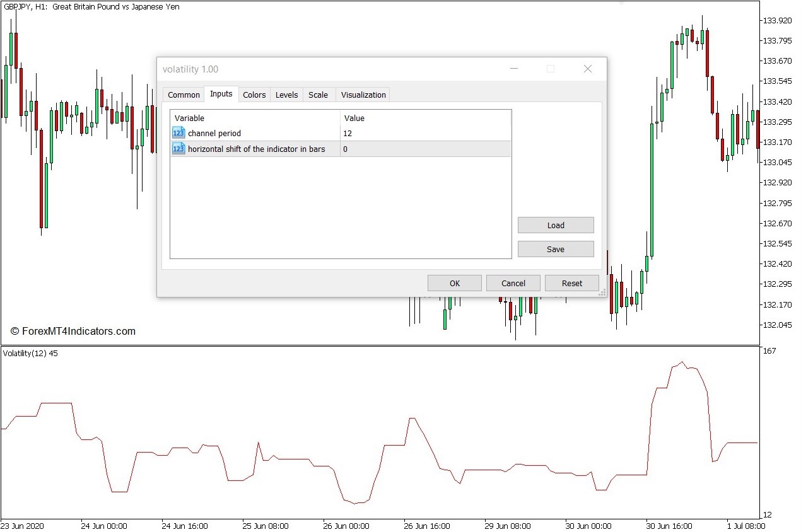Open the Scale tab

tap(319, 95)
